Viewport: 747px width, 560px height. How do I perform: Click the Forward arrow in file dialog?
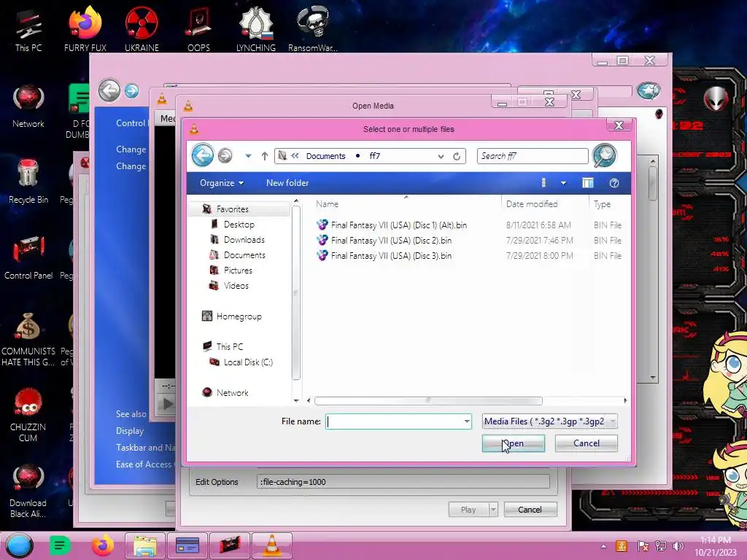225,156
